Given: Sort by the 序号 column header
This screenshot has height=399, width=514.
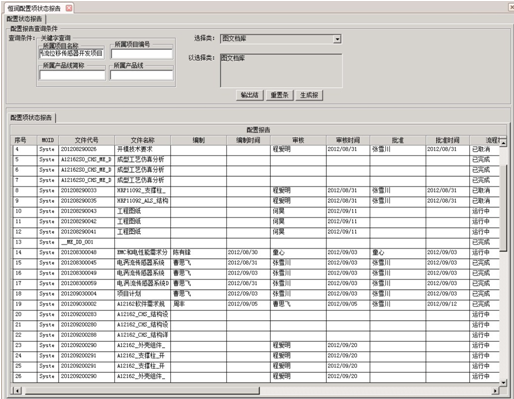Looking at the screenshot, I should point(24,140).
